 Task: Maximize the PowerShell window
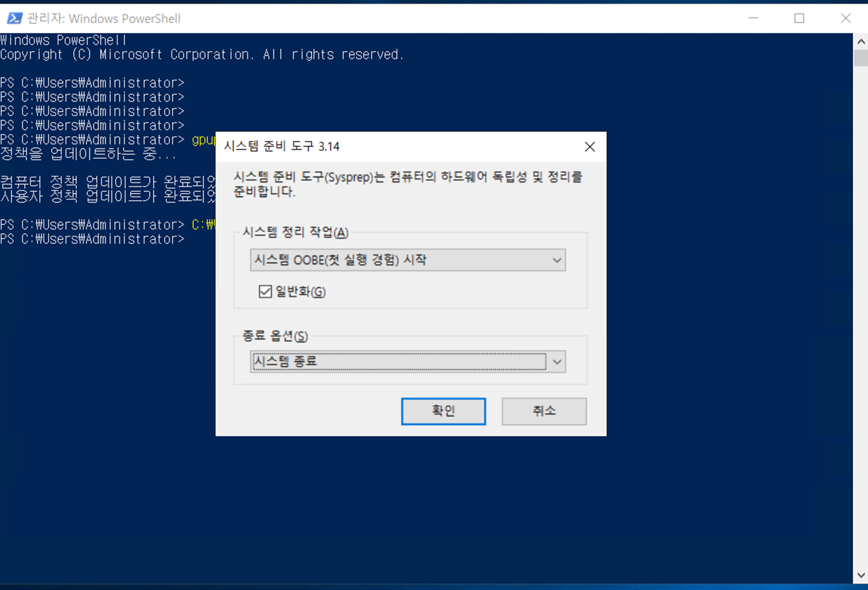[x=799, y=18]
